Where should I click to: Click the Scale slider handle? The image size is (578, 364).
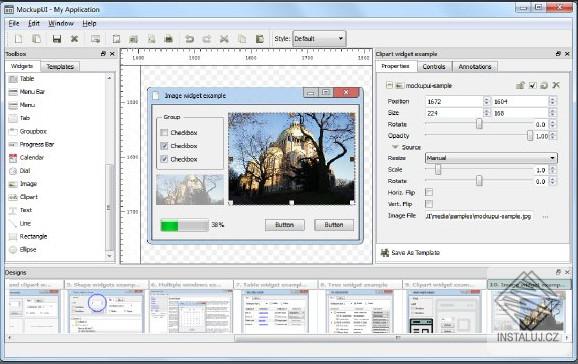(438, 169)
